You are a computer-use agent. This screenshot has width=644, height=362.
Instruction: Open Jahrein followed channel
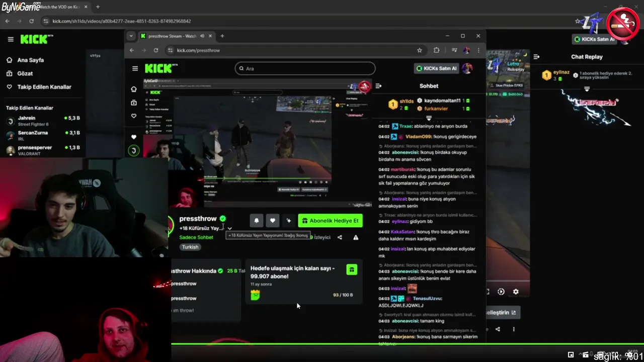(43, 121)
